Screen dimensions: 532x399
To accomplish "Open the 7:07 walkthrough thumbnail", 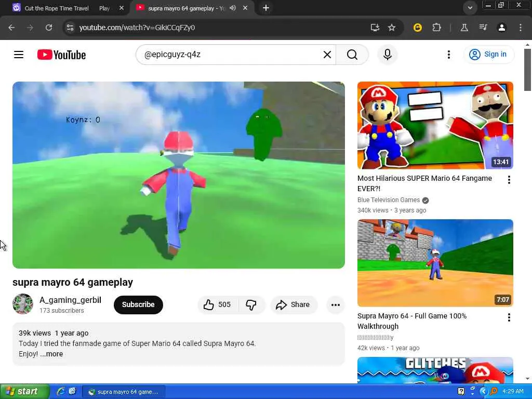I will 435,263.
